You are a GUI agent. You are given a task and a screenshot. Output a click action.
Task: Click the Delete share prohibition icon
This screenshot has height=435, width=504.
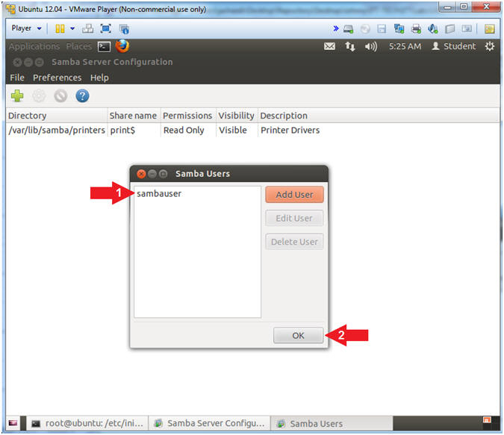pyautogui.click(x=60, y=96)
